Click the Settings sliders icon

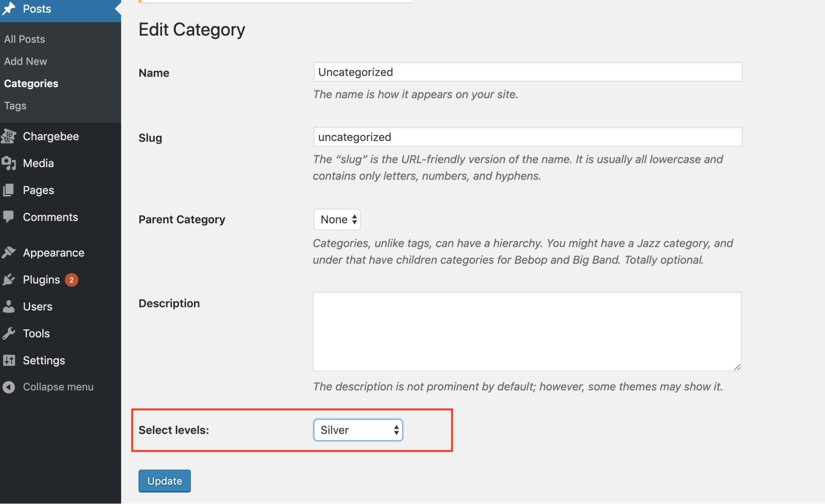9,360
